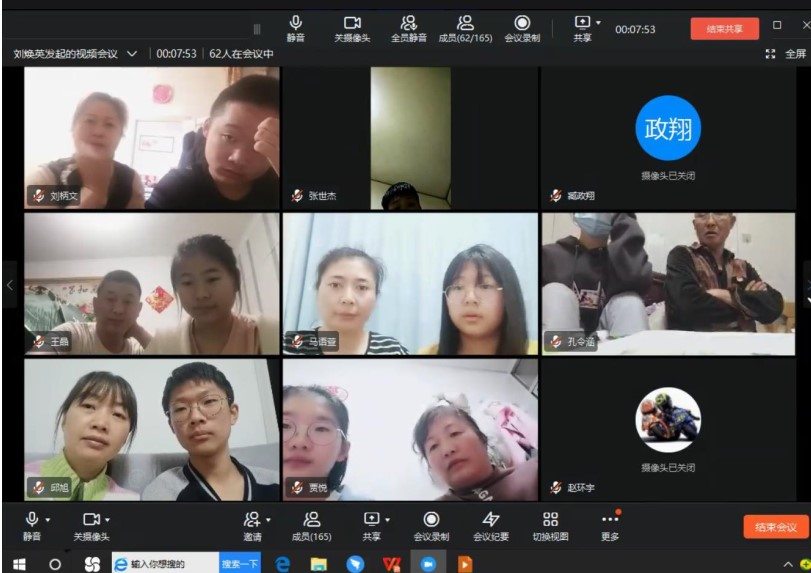Turn off camera from the top sharing toolbar
This screenshot has height=573, width=811.
(352, 27)
